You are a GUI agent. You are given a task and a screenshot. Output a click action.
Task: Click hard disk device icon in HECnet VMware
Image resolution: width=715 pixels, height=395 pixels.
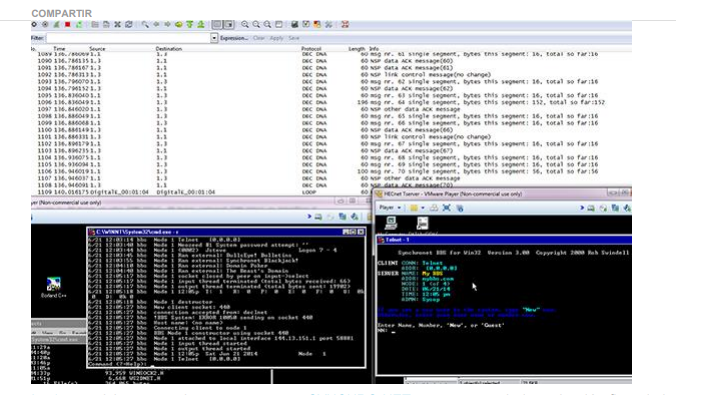tap(591, 208)
